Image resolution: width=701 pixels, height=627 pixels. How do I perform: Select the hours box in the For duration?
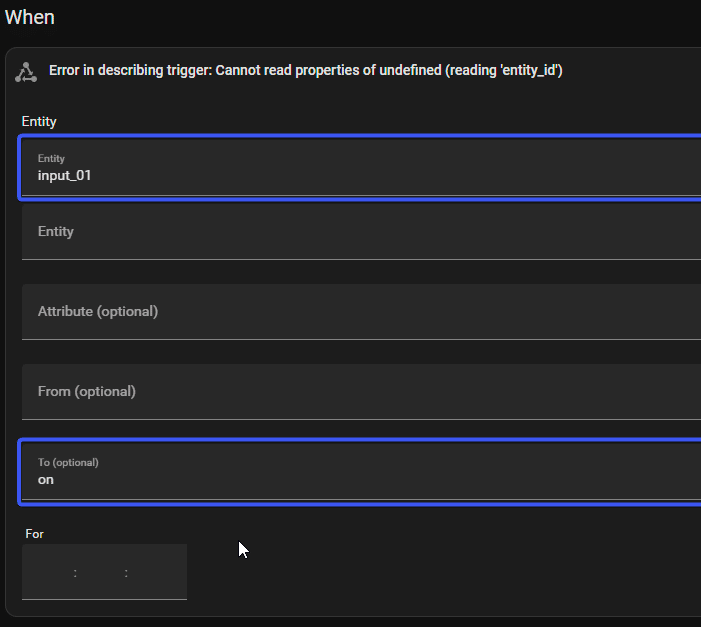pos(48,573)
